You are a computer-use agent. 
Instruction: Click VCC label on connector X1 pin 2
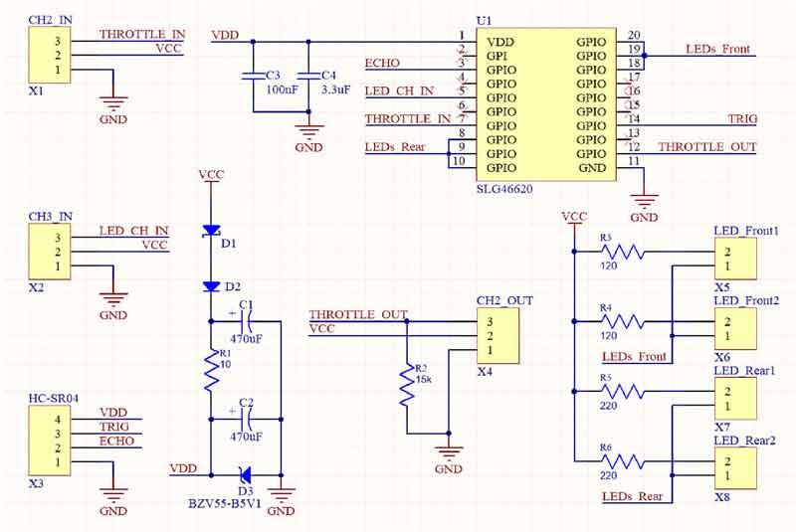[x=168, y=48]
